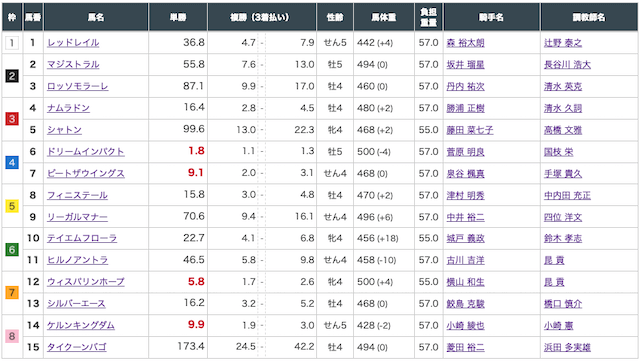Open trainer link 手塚 貴久

click(563, 174)
